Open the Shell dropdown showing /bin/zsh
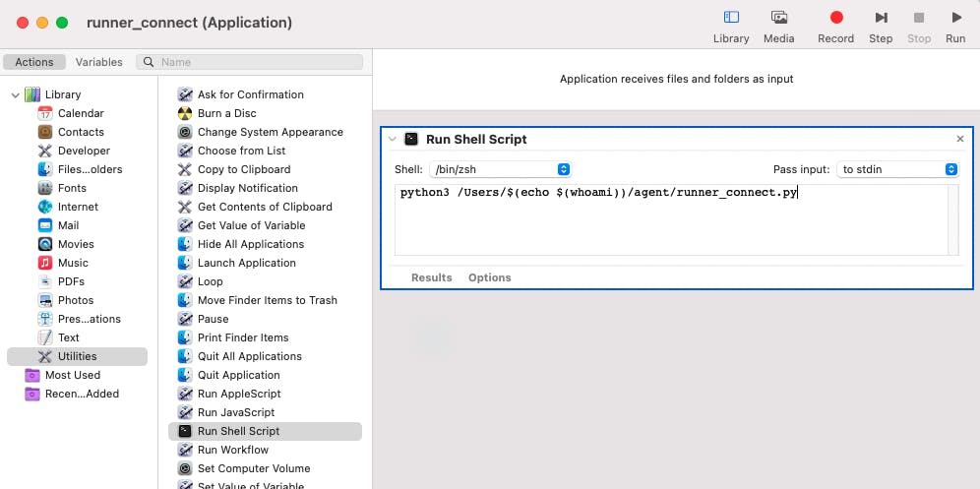The image size is (980, 489). coord(501,169)
